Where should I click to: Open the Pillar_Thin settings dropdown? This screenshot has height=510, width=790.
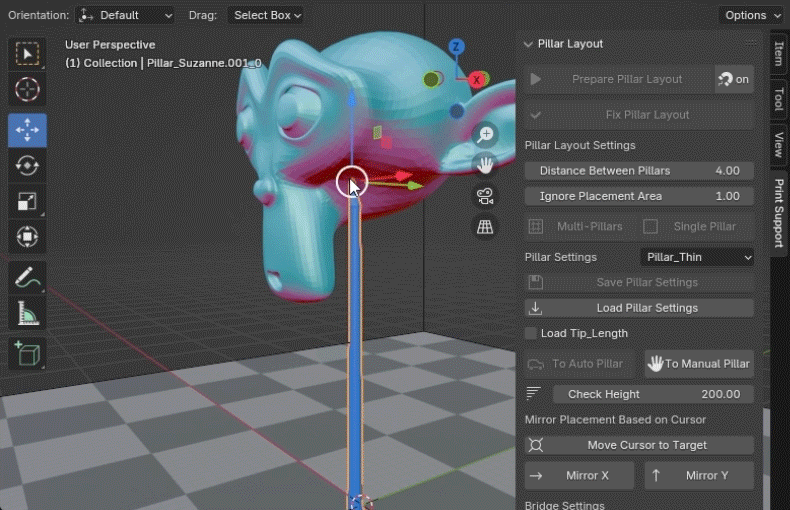tap(697, 257)
